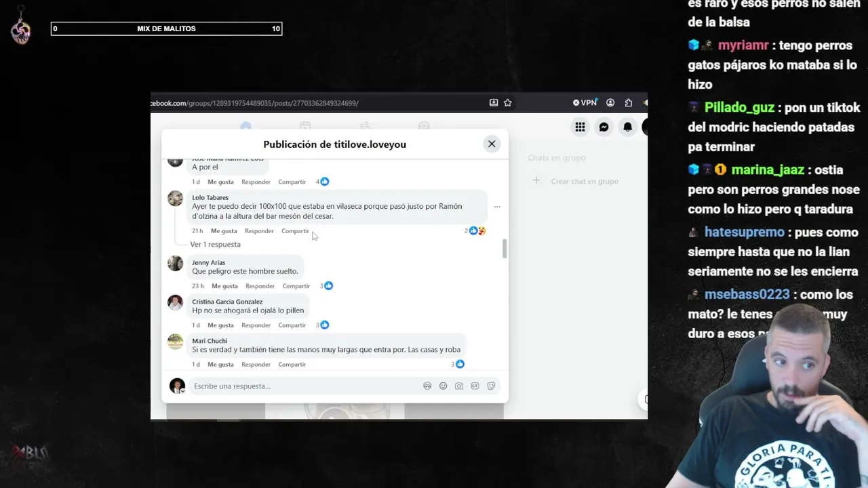Expand 'Ver 1 respuesta' under Lolo Tabares
Image resolution: width=868 pixels, height=488 pixels.
pyautogui.click(x=215, y=245)
